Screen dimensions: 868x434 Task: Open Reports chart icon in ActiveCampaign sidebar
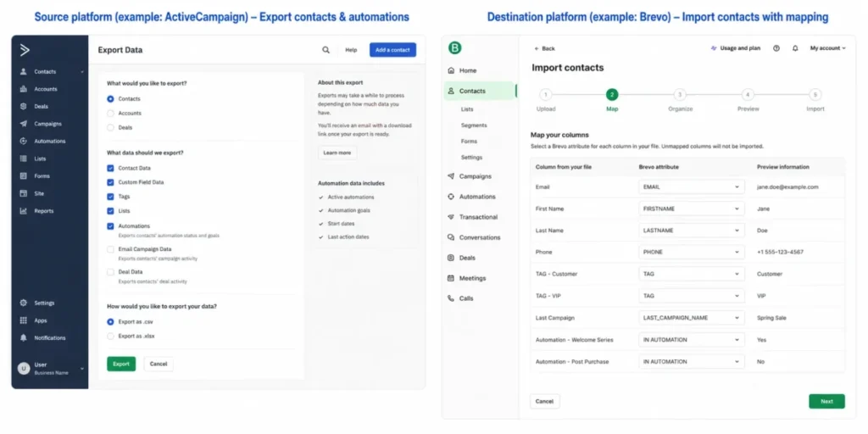click(23, 211)
